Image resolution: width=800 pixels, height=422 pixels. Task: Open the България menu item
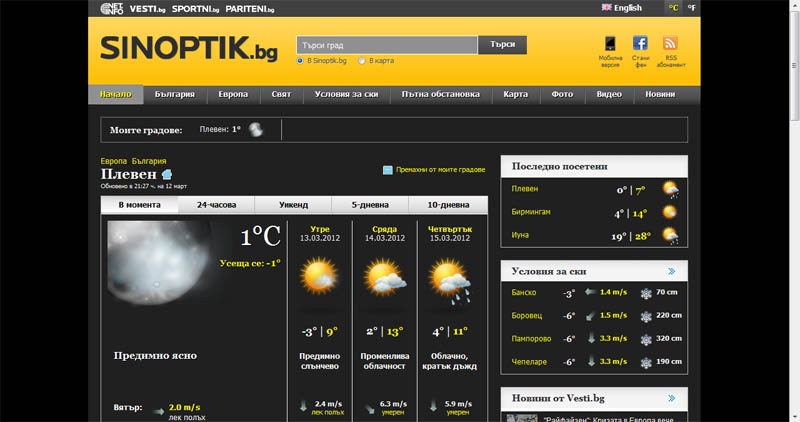(x=174, y=94)
